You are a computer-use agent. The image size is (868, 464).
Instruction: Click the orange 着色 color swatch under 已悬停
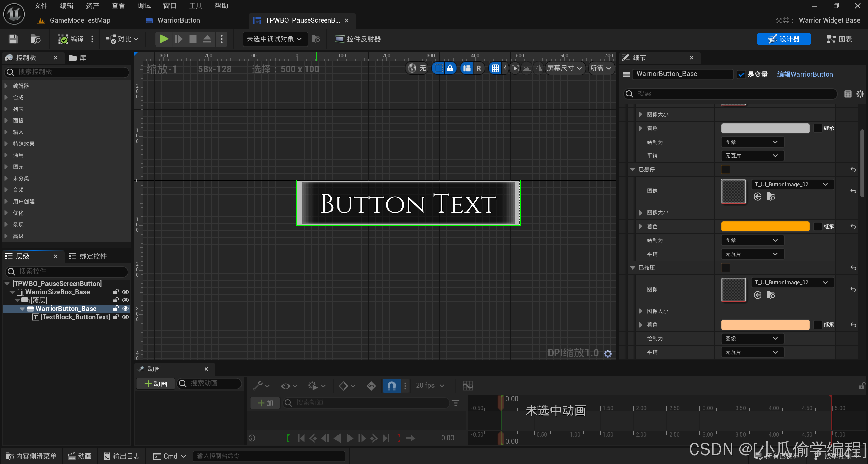pyautogui.click(x=765, y=226)
